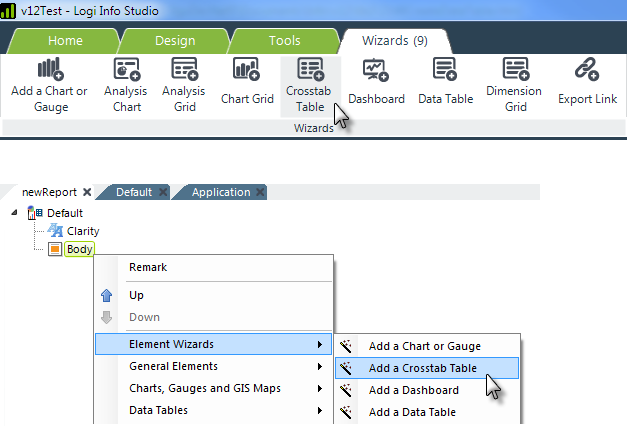Image resolution: width=627 pixels, height=442 pixels.
Task: Select the Wizards (9) ribbon tab
Action: (x=395, y=41)
